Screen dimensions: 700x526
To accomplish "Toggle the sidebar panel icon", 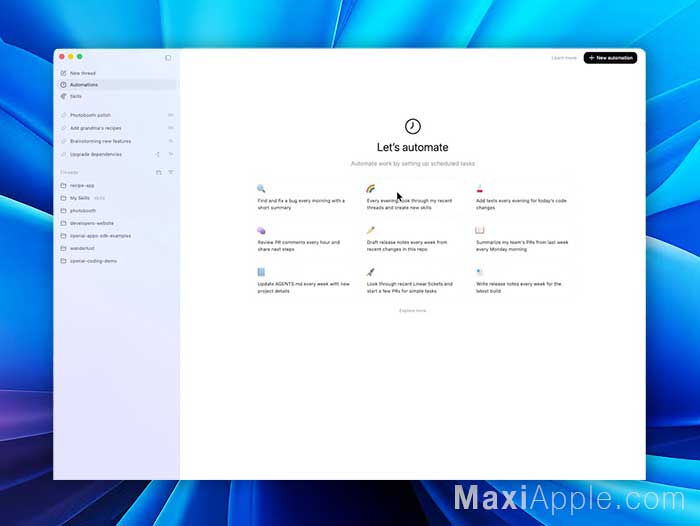I will (x=168, y=58).
